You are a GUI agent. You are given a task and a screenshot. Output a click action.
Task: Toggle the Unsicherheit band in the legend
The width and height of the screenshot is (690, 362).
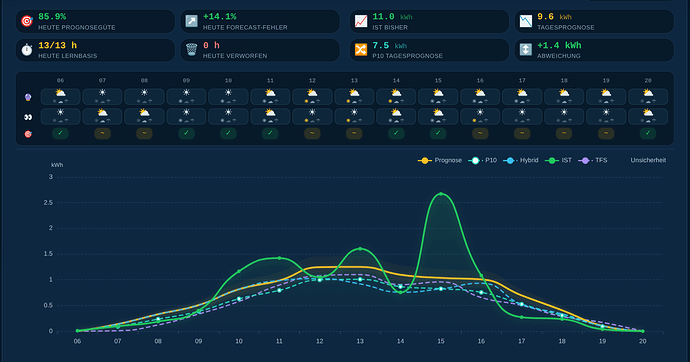[648, 161]
